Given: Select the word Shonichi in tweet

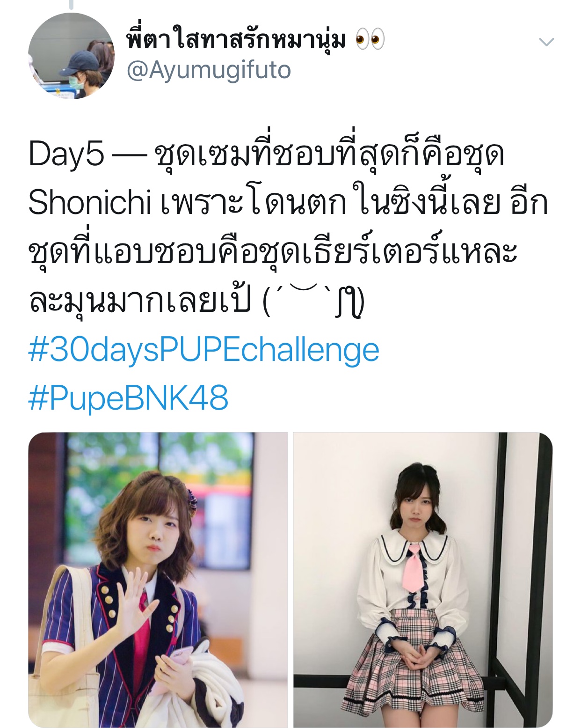Looking at the screenshot, I should click(90, 203).
